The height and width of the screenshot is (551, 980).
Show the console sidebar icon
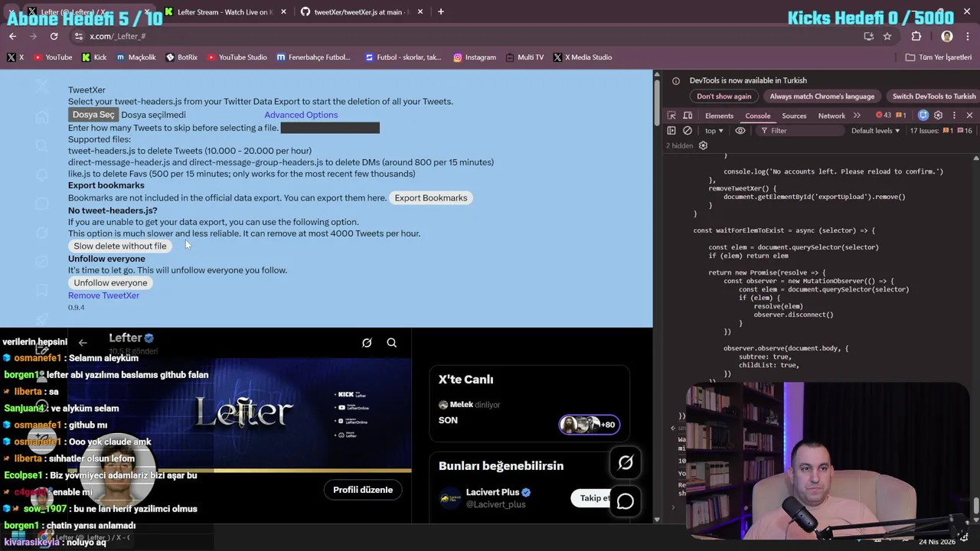point(671,131)
